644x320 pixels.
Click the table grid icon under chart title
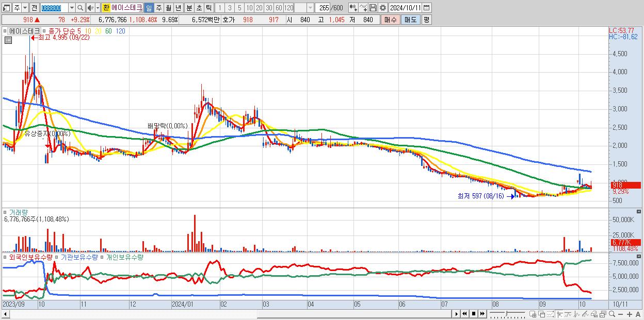coord(8,40)
